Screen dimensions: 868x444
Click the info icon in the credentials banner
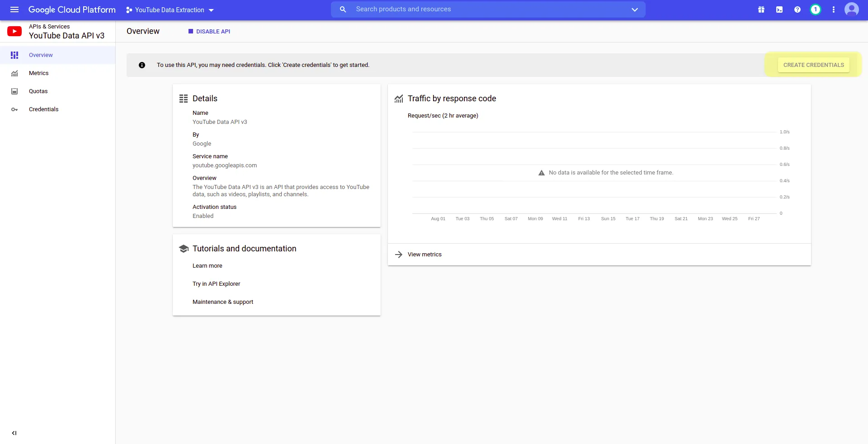click(142, 65)
